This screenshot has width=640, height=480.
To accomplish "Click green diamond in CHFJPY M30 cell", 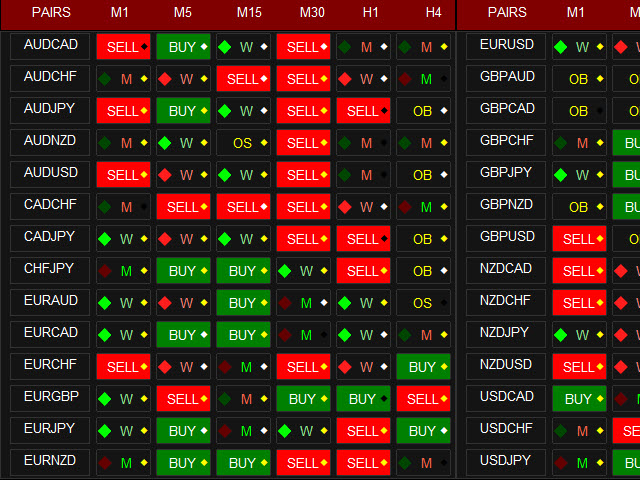I will (284, 271).
